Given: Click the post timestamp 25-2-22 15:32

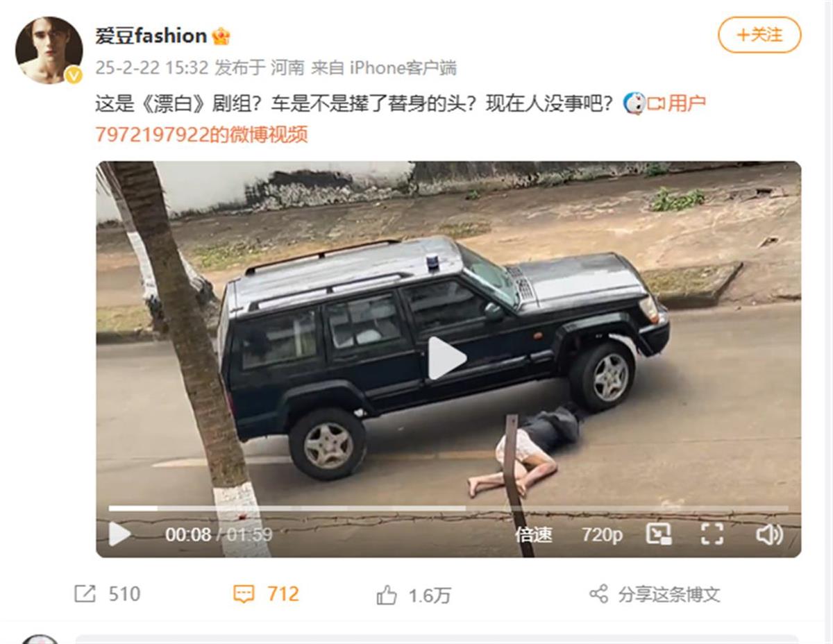Looking at the screenshot, I should pos(151,68).
